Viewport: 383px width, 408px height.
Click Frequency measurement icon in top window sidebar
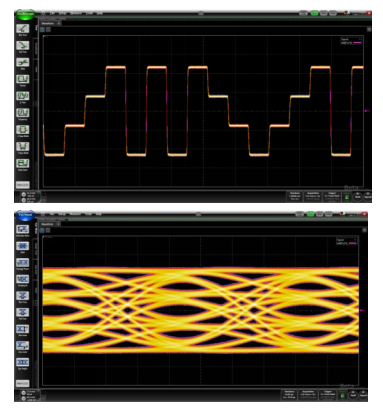(x=23, y=113)
